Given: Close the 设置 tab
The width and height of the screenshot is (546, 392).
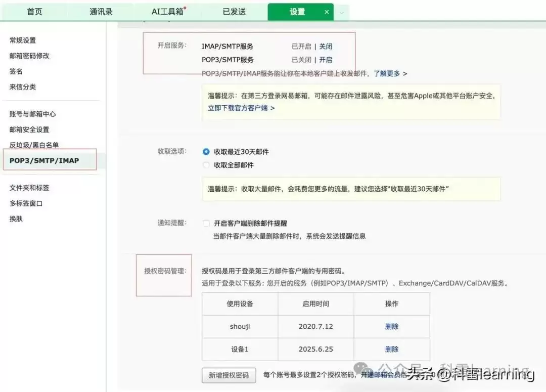Looking at the screenshot, I should (327, 11).
